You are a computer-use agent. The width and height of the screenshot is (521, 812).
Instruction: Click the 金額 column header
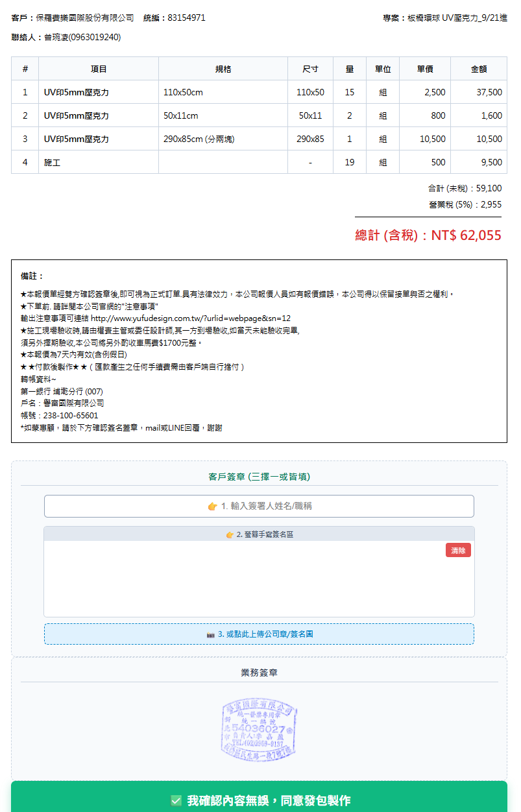tap(479, 69)
